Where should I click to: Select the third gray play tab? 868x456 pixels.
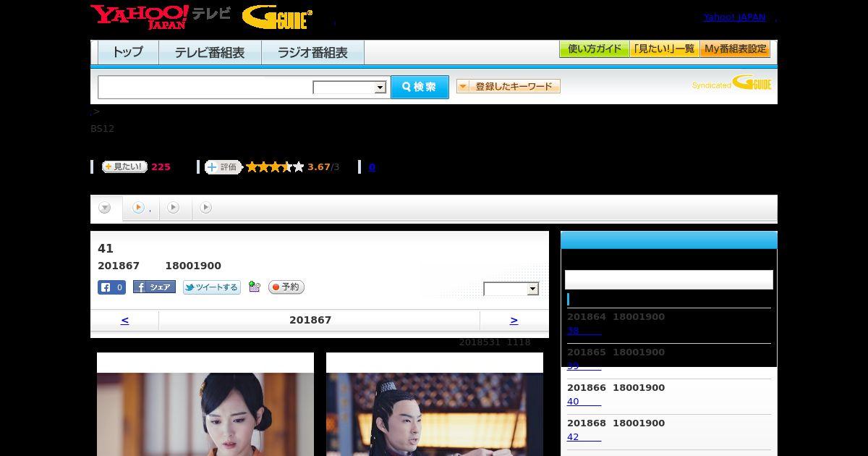tap(174, 208)
